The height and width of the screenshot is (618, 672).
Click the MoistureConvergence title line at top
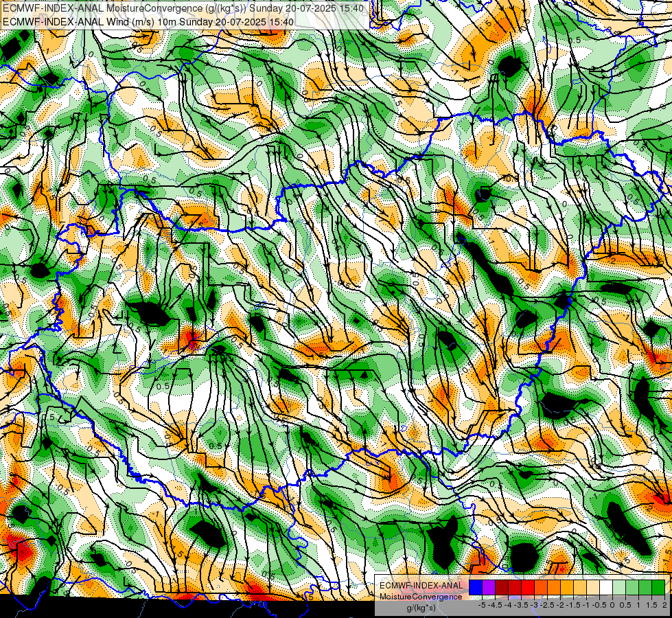coord(183,8)
